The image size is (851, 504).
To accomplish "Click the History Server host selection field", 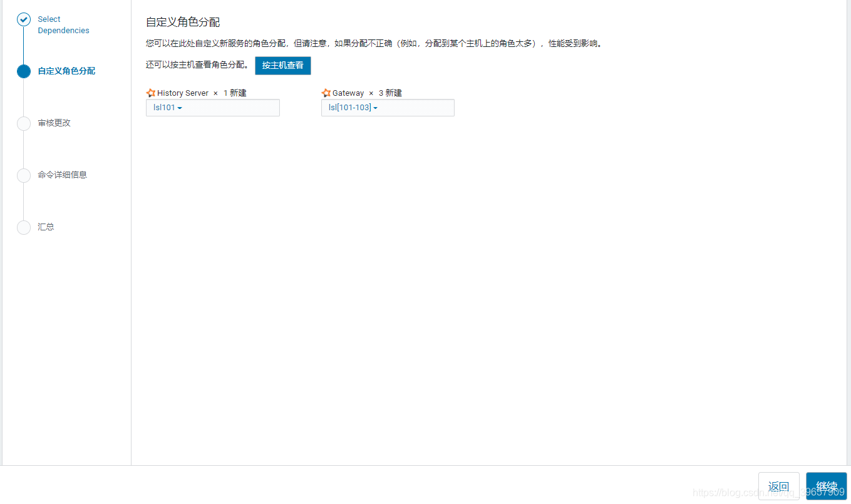I will coord(213,108).
